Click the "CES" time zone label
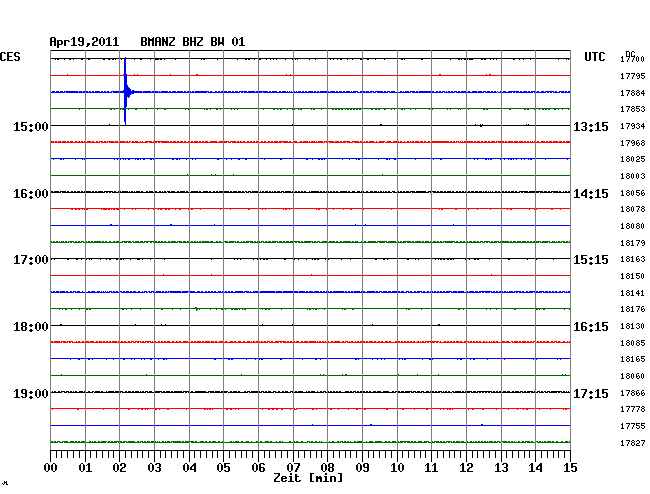This screenshot has height=494, width=650. (10, 57)
